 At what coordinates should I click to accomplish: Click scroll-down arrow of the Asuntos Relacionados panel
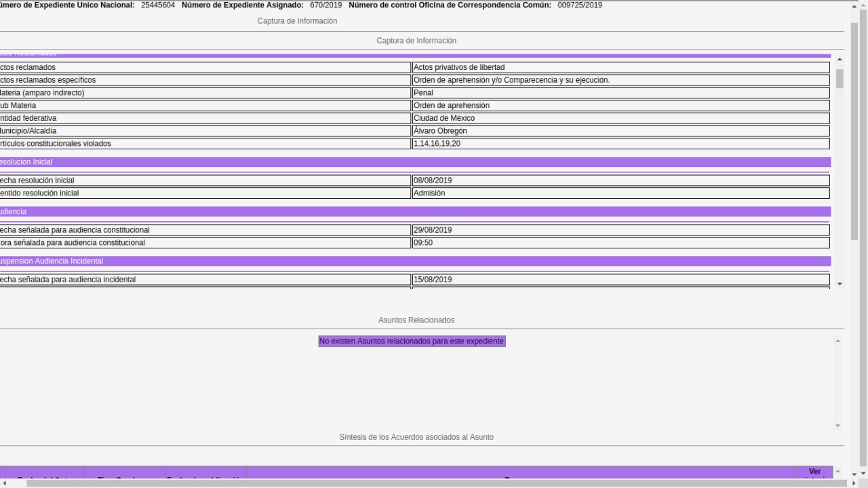[837, 426]
